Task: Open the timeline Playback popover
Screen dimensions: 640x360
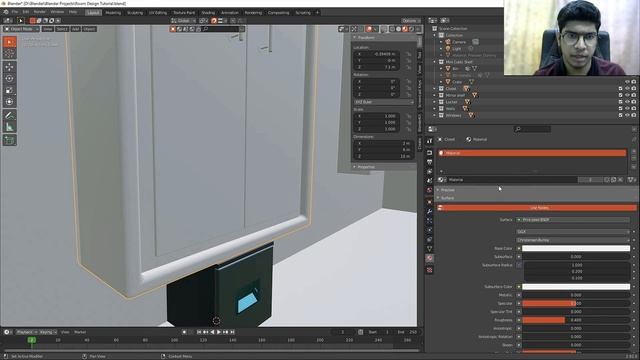Action: (27, 332)
